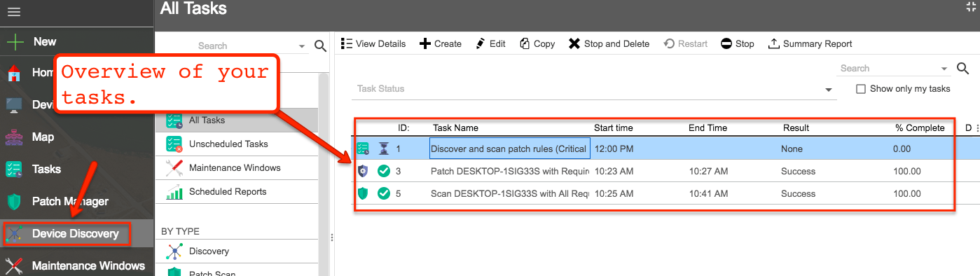The image size is (980, 276).
Task: Click task type icon of task 1
Action: click(x=363, y=149)
